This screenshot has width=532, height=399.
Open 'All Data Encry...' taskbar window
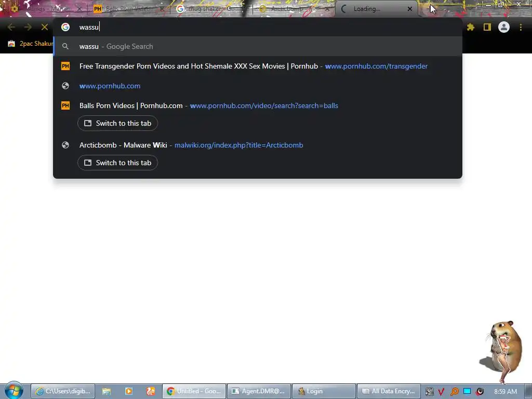(x=389, y=391)
